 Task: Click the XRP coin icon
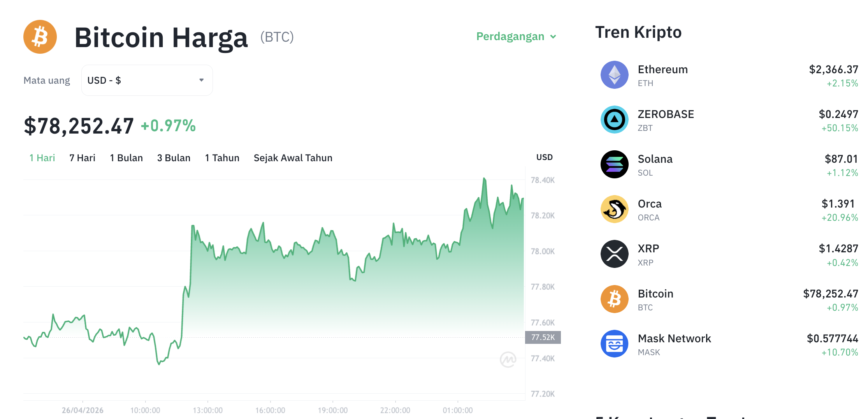[614, 254]
